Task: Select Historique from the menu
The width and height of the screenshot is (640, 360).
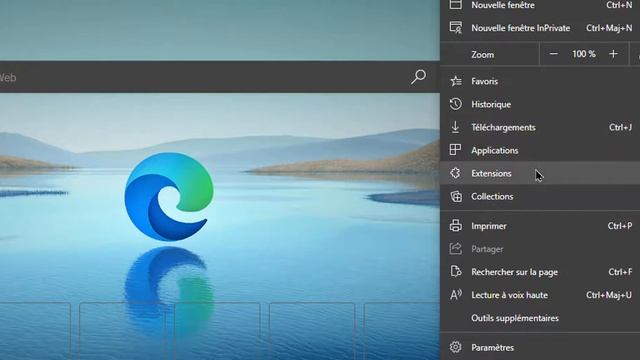Action: click(540, 104)
